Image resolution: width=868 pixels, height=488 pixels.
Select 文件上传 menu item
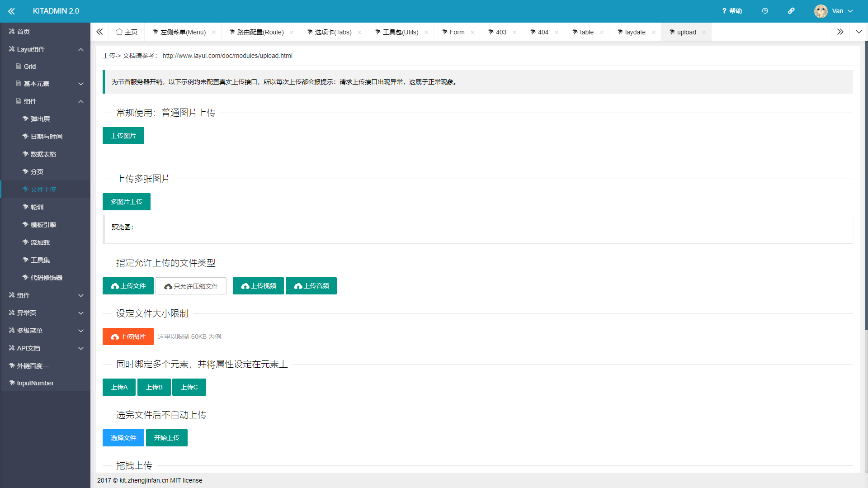45,190
